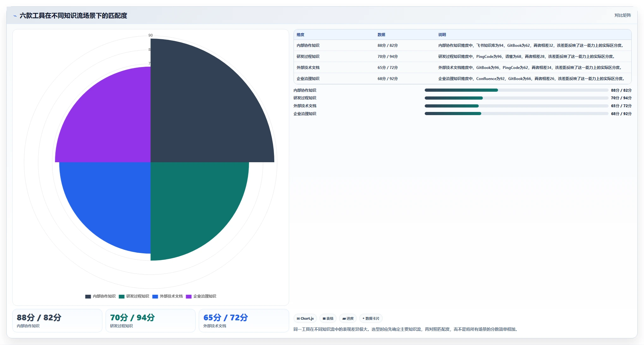Click the 数据卡片 tag
This screenshot has width=644, height=345.
coord(371,318)
